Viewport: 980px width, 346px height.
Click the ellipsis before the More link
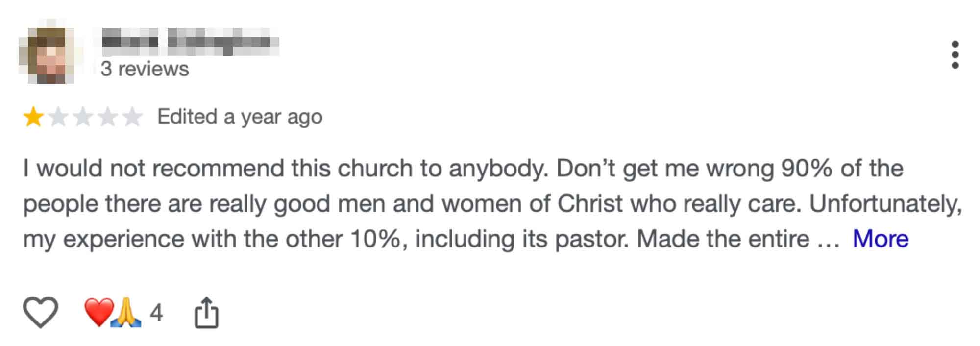click(829, 240)
